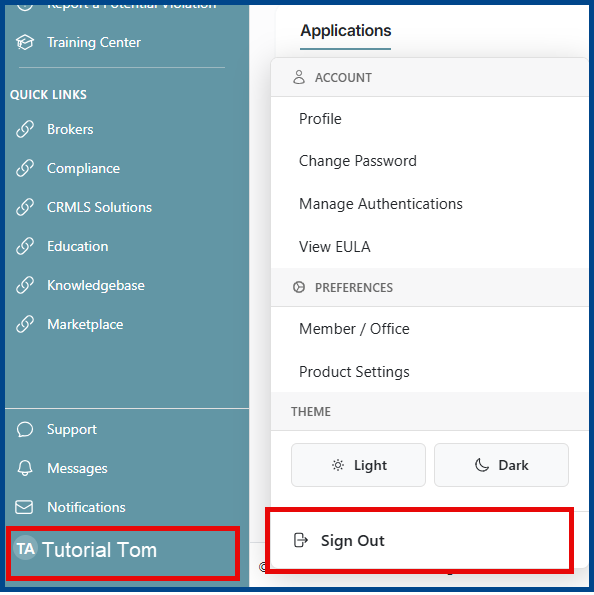Select View EULA option
594x595 pixels.
pyautogui.click(x=429, y=247)
